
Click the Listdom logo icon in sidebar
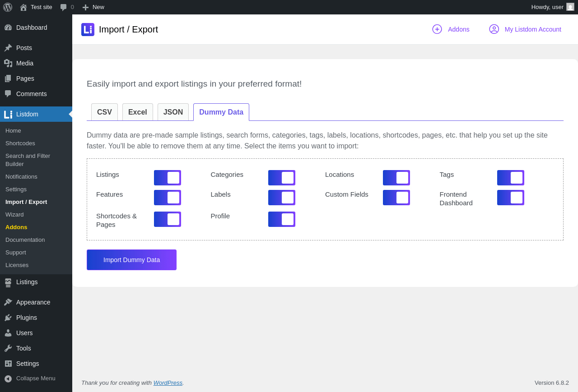8,115
